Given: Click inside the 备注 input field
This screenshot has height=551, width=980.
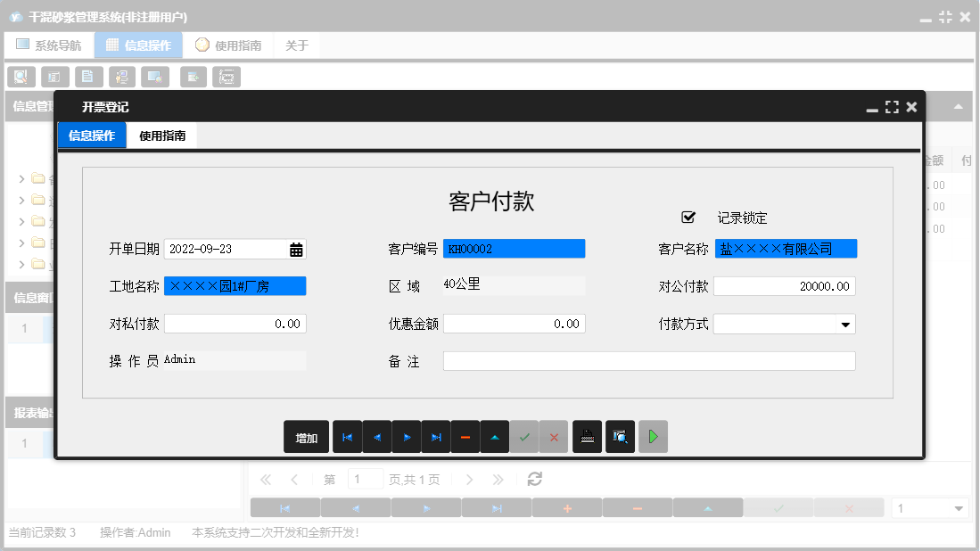Looking at the screenshot, I should [648, 361].
